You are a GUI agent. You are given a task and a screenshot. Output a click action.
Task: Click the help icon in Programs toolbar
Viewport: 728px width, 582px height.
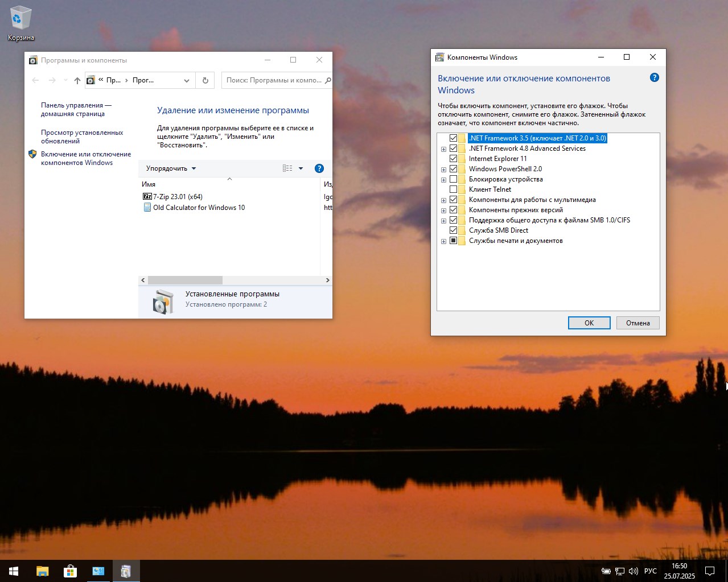click(x=319, y=168)
